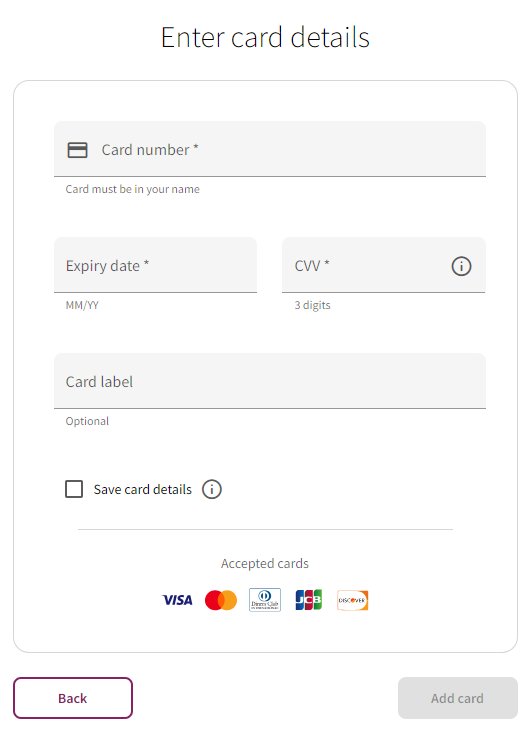Click the credit card icon in Card number field
The image size is (531, 738).
point(78,150)
